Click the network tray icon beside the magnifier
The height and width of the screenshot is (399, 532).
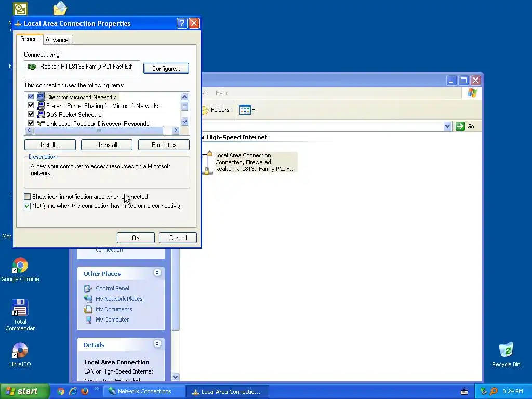click(x=484, y=392)
